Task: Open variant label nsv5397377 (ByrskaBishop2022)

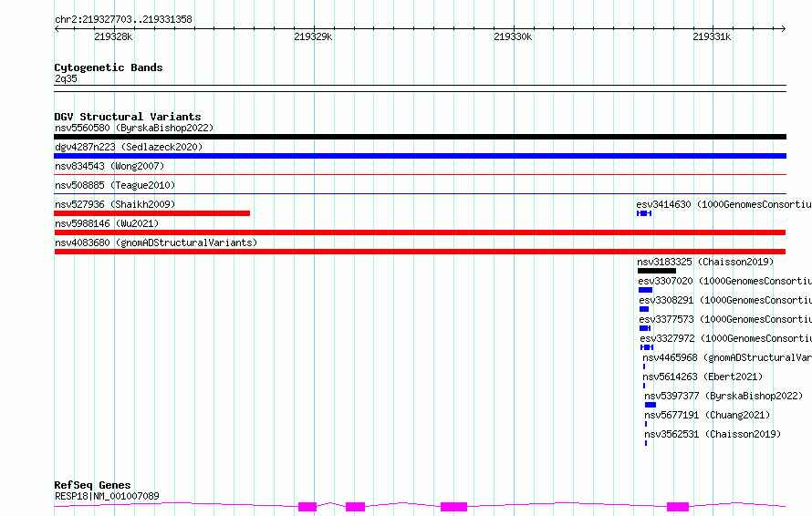Action: pos(724,396)
